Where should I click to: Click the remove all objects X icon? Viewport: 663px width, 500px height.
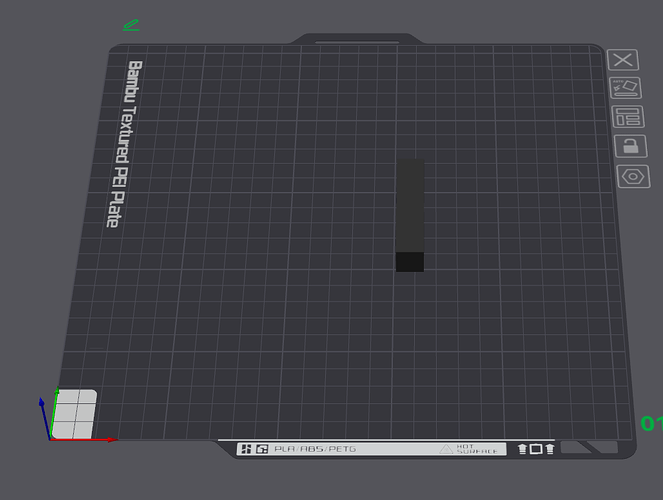[x=624, y=60]
